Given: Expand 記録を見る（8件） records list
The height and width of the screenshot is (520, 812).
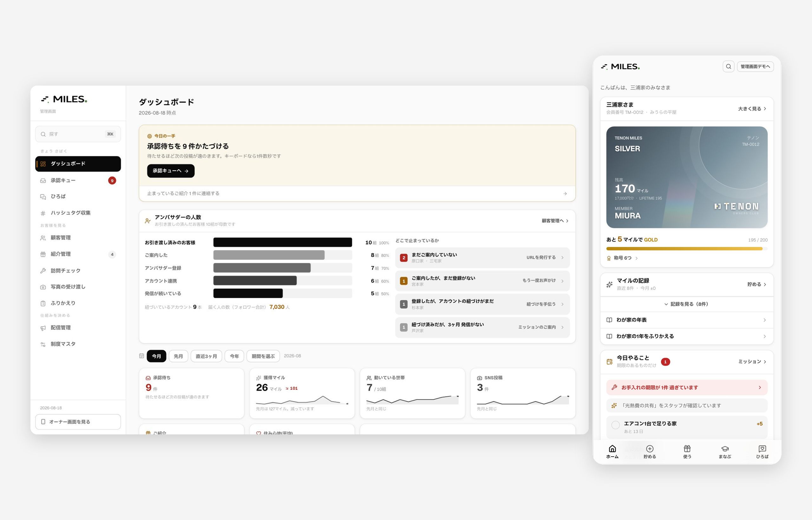Looking at the screenshot, I should click(687, 304).
